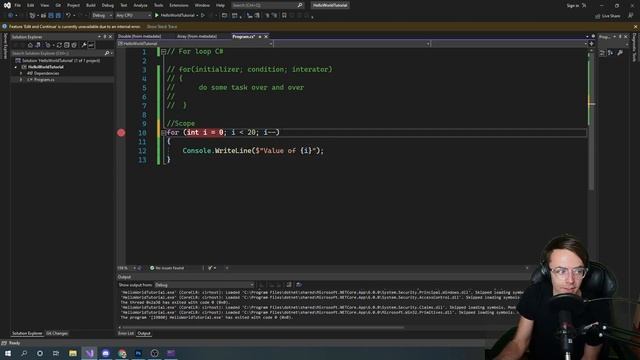The width and height of the screenshot is (640, 360).
Task: Click the search icon in the title search box
Action: click(300, 5)
